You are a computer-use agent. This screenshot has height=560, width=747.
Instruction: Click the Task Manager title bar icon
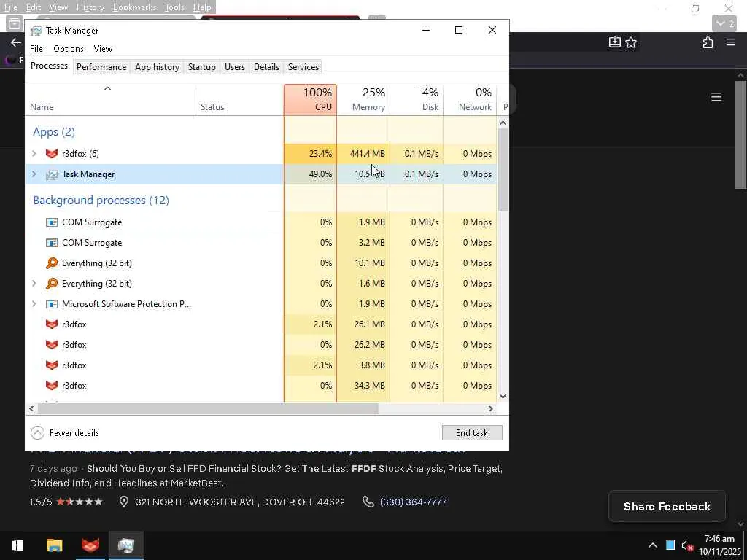click(36, 31)
